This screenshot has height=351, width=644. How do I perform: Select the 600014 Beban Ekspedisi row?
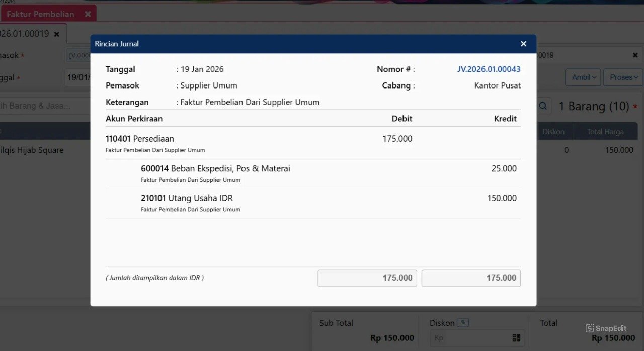pyautogui.click(x=313, y=173)
